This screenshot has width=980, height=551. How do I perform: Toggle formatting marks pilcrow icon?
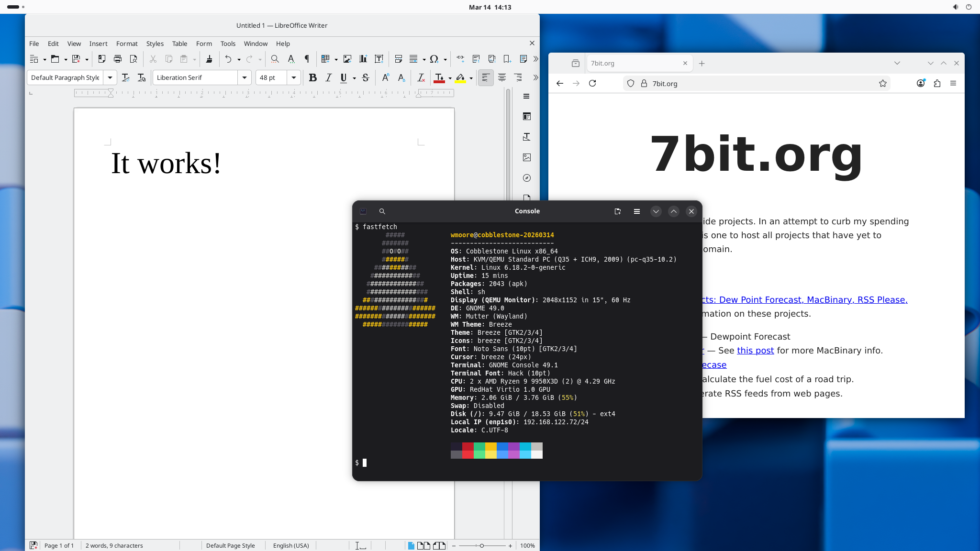pyautogui.click(x=307, y=59)
